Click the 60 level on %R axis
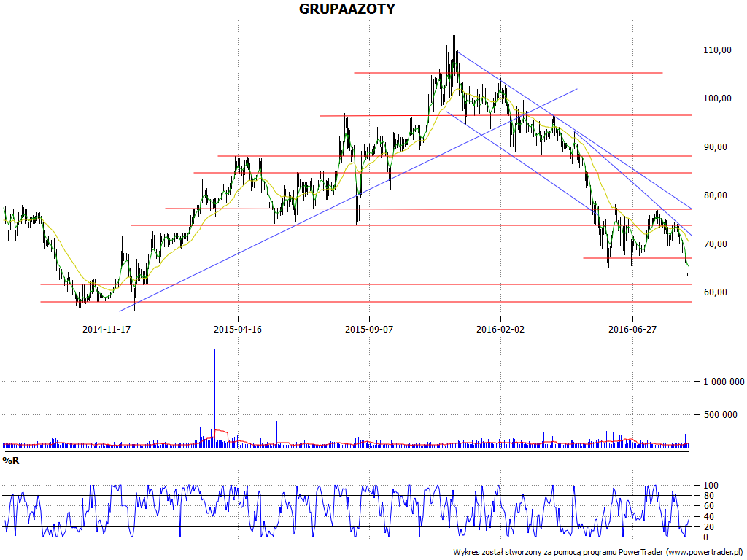Image resolution: width=747 pixels, height=560 pixels. [708, 506]
